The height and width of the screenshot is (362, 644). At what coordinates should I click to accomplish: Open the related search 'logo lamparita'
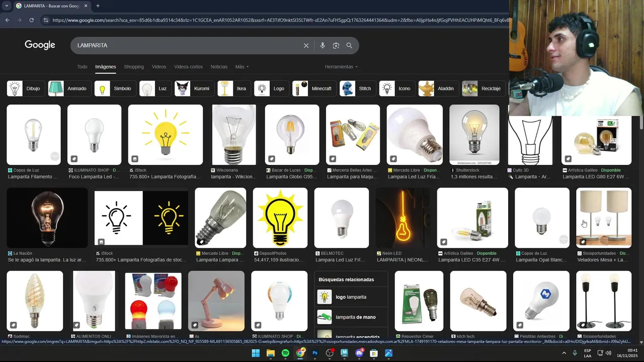click(351, 297)
